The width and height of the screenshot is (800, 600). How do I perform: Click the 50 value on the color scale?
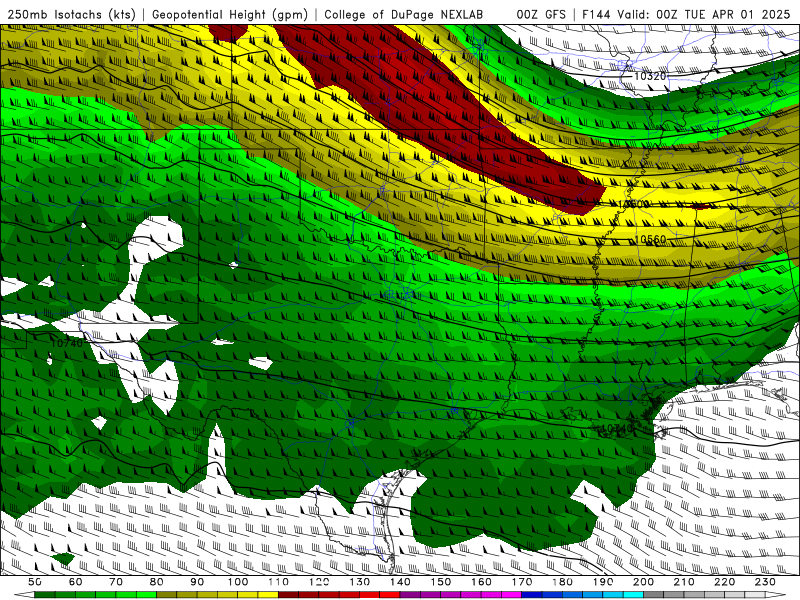pyautogui.click(x=35, y=582)
